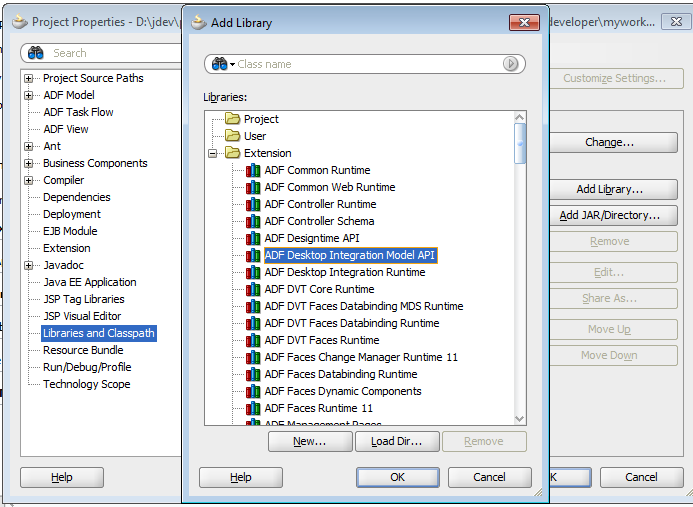Click the Extension folder icon
Screen dimensions: 693x507
coord(232,153)
